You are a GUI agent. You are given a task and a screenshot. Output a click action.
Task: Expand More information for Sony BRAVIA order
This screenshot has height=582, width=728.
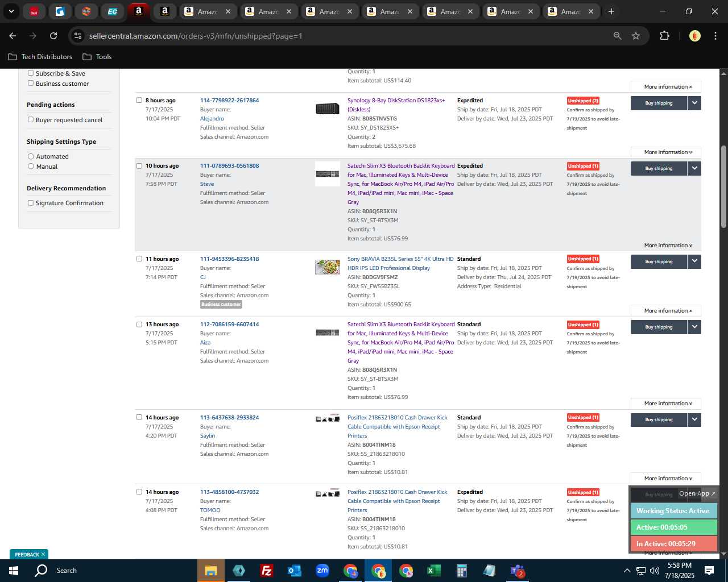[x=666, y=311]
